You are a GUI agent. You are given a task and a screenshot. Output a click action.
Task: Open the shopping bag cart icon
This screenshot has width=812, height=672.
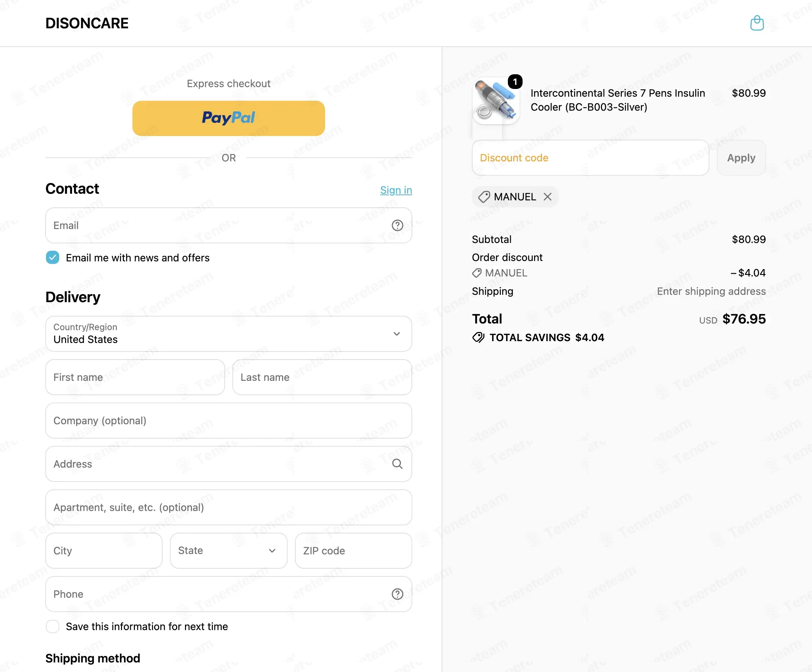coord(757,23)
